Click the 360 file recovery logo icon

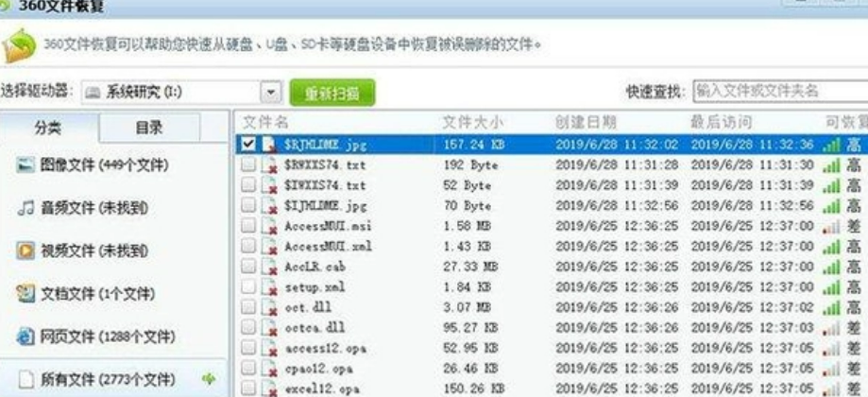click(19, 45)
